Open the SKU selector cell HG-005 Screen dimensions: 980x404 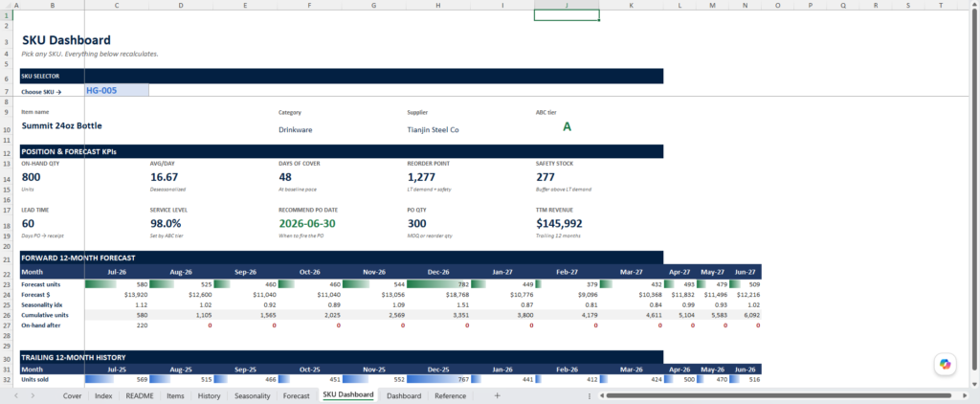pyautogui.click(x=117, y=91)
